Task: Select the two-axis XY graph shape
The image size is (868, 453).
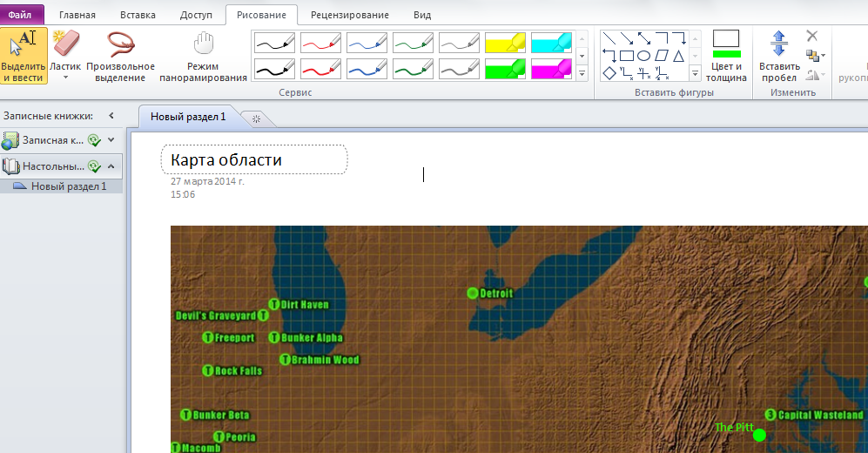Action: pyautogui.click(x=627, y=72)
